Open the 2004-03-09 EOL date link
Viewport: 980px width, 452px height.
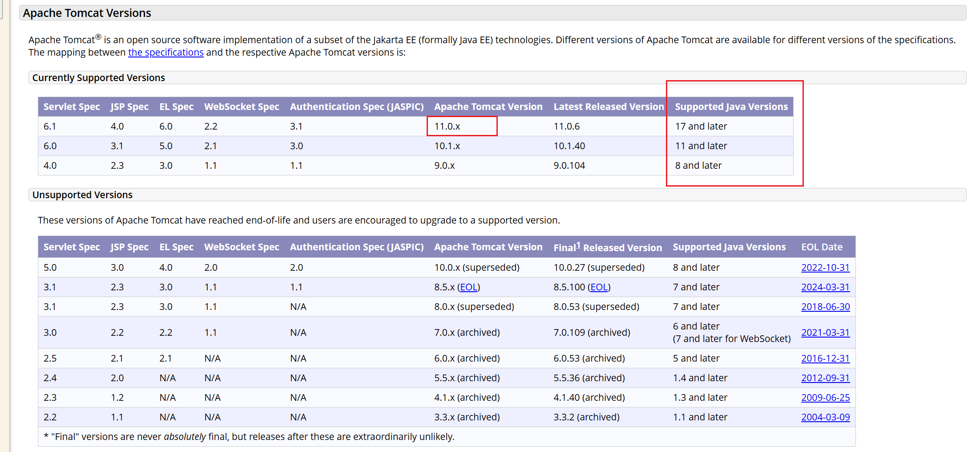point(825,417)
